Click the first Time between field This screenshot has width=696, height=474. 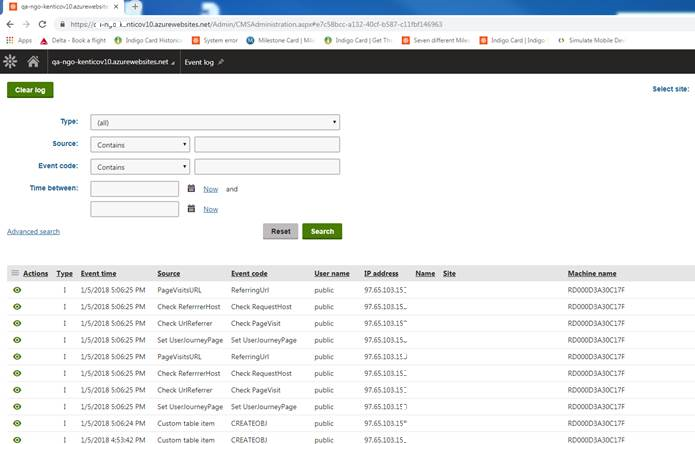pyautogui.click(x=134, y=189)
